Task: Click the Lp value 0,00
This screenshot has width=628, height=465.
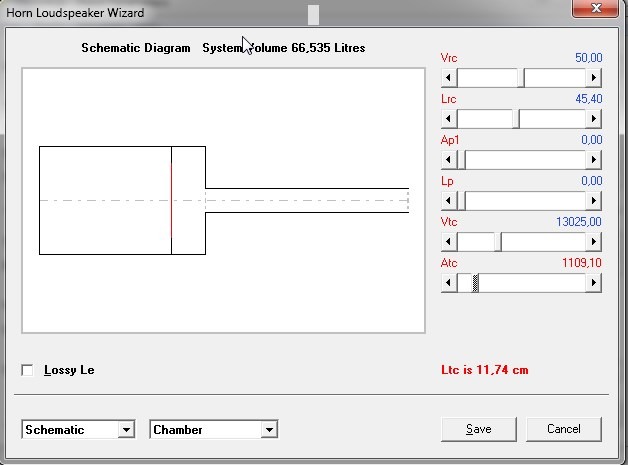Action: [x=592, y=181]
